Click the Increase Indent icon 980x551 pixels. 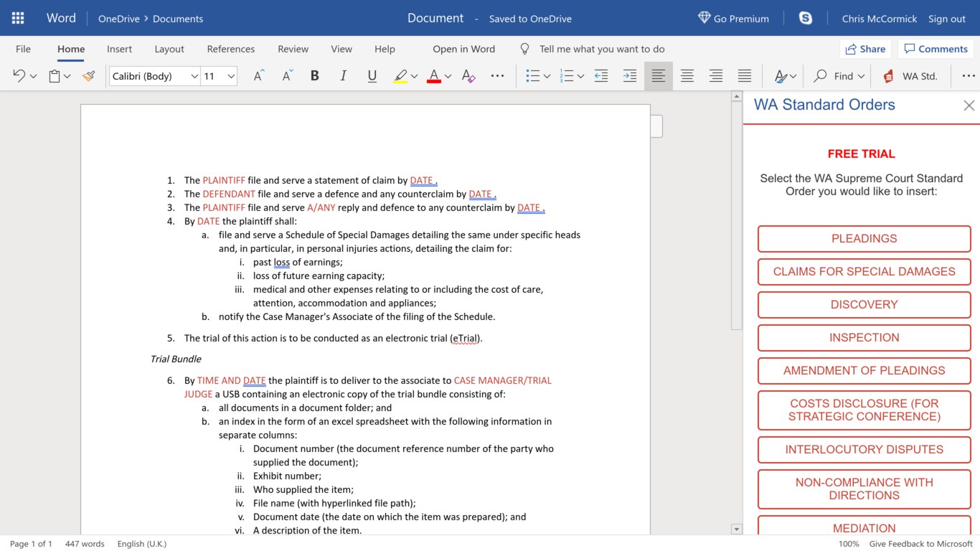tap(630, 76)
